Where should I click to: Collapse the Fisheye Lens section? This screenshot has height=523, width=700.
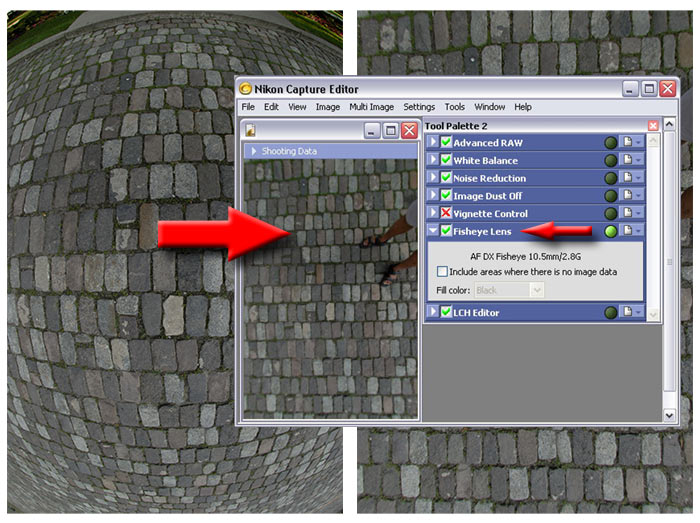(x=433, y=230)
